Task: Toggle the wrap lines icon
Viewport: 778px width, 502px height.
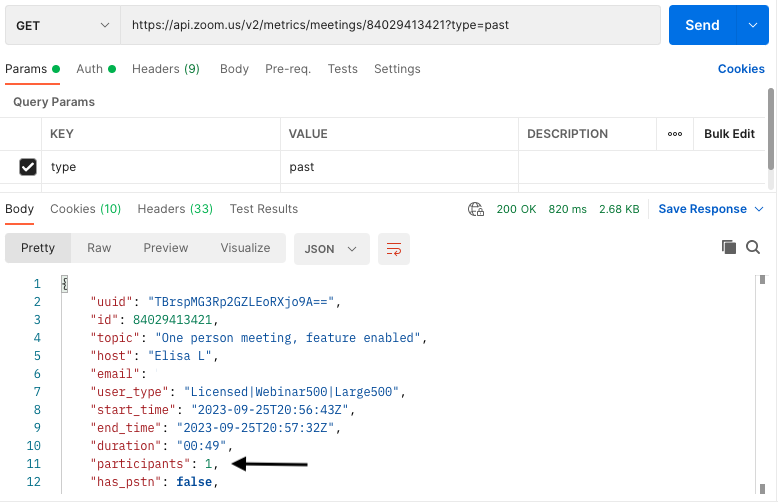Action: point(394,249)
